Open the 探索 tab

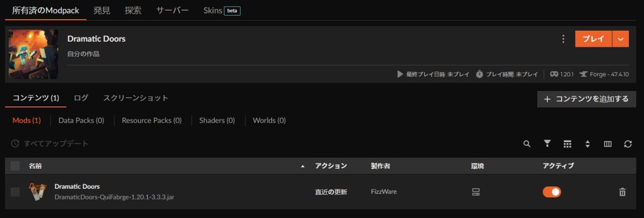133,10
